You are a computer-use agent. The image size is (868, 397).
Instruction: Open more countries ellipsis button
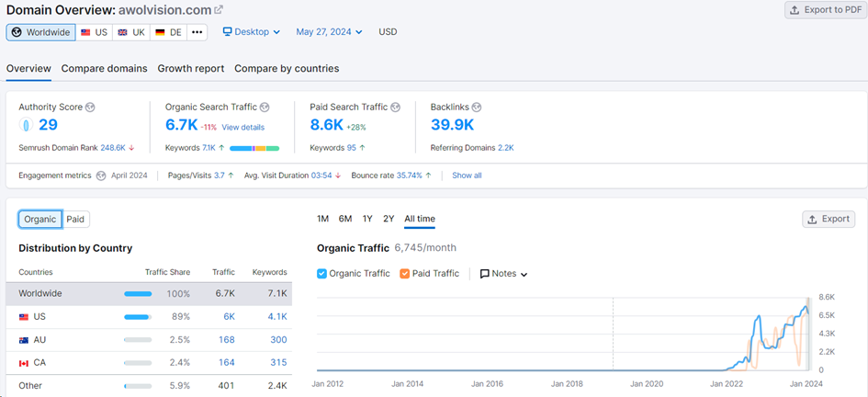[x=197, y=32]
